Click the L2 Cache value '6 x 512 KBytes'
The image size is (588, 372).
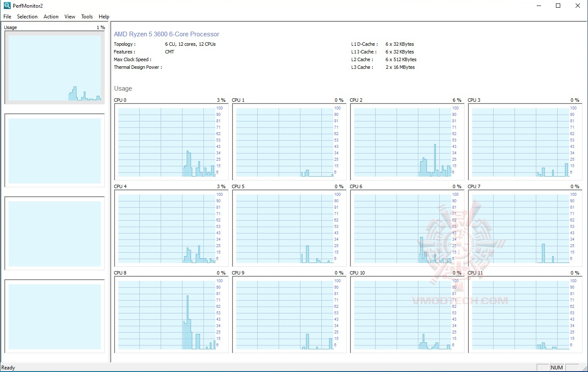(x=401, y=59)
